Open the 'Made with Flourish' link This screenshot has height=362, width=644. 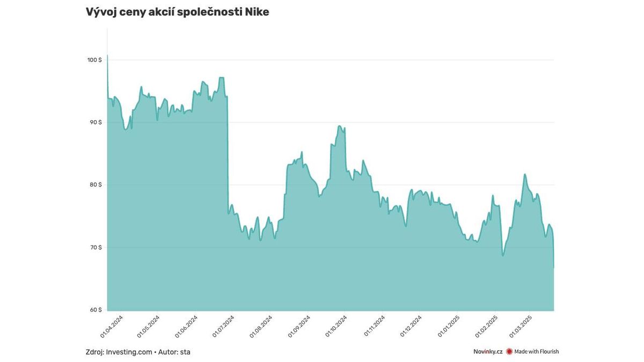tap(536, 352)
